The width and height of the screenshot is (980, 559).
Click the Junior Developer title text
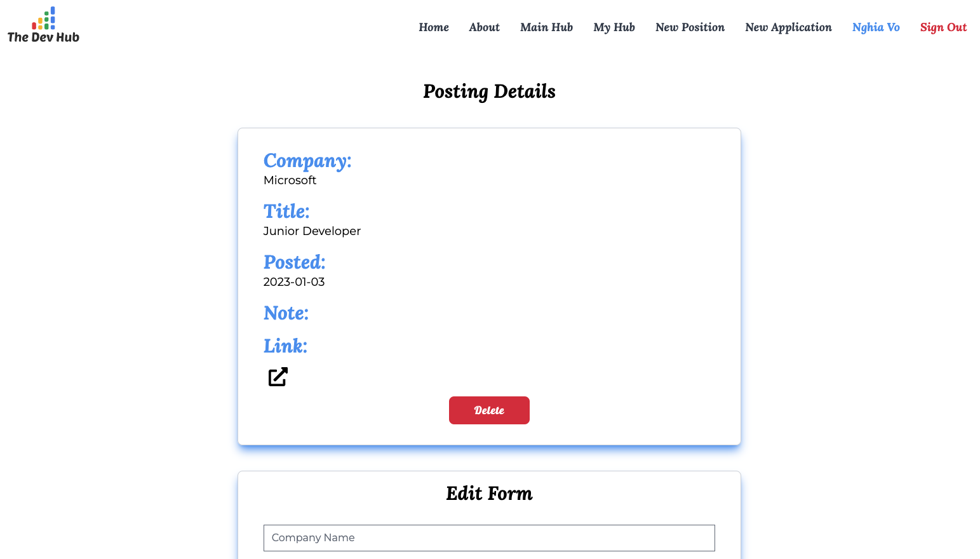311,231
